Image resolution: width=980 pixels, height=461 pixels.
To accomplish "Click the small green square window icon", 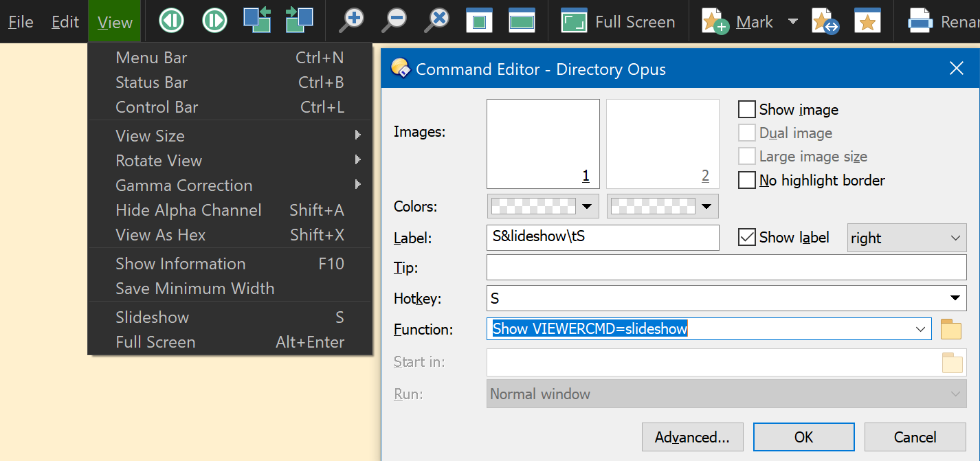I will [479, 21].
